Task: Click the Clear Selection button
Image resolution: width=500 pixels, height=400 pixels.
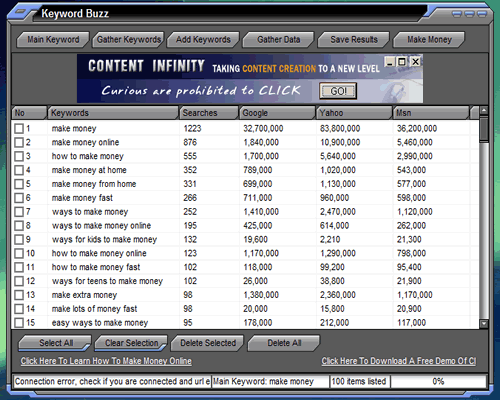Action: click(131, 343)
